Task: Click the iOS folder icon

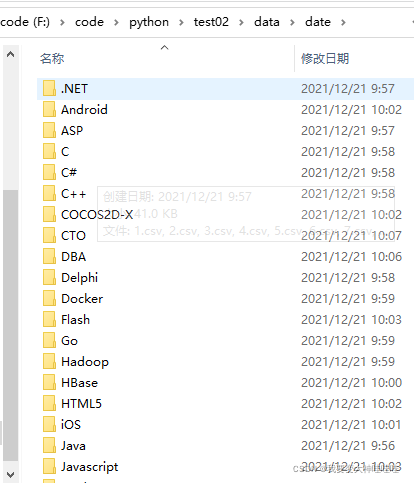Action: [x=49, y=424]
